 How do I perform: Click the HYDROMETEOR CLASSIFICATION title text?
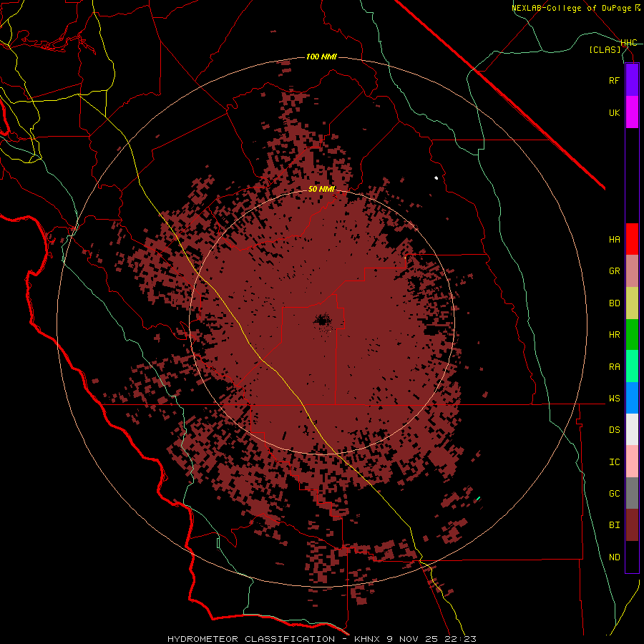pyautogui.click(x=251, y=639)
